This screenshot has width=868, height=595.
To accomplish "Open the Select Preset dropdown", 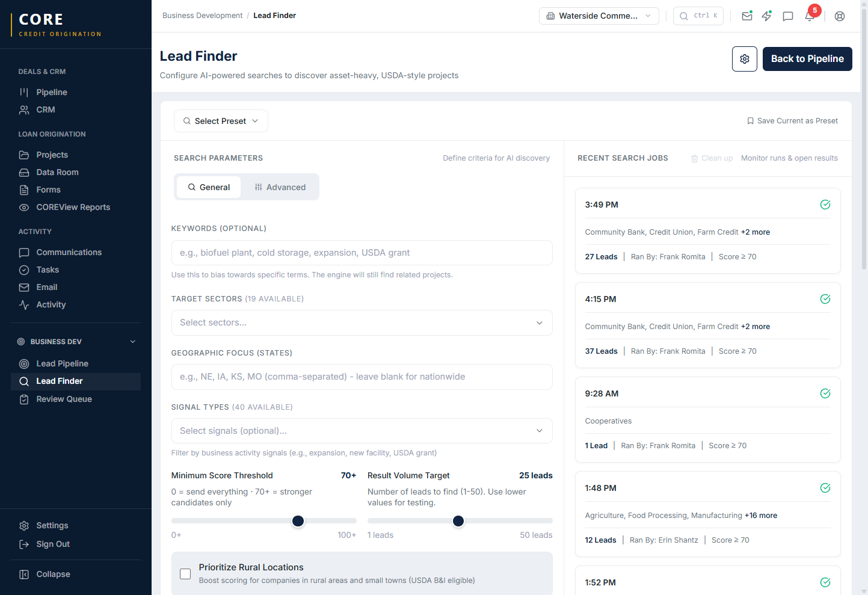I will pyautogui.click(x=221, y=121).
